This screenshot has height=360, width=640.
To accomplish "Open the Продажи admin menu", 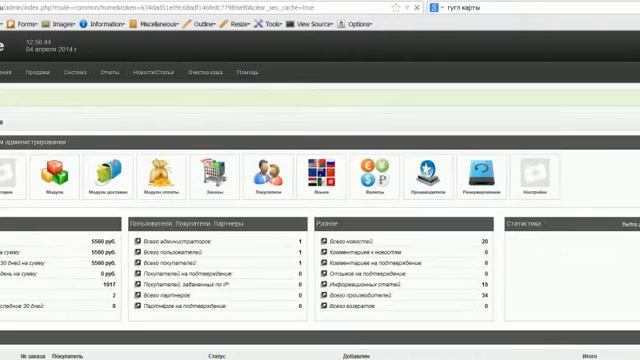I will click(38, 72).
